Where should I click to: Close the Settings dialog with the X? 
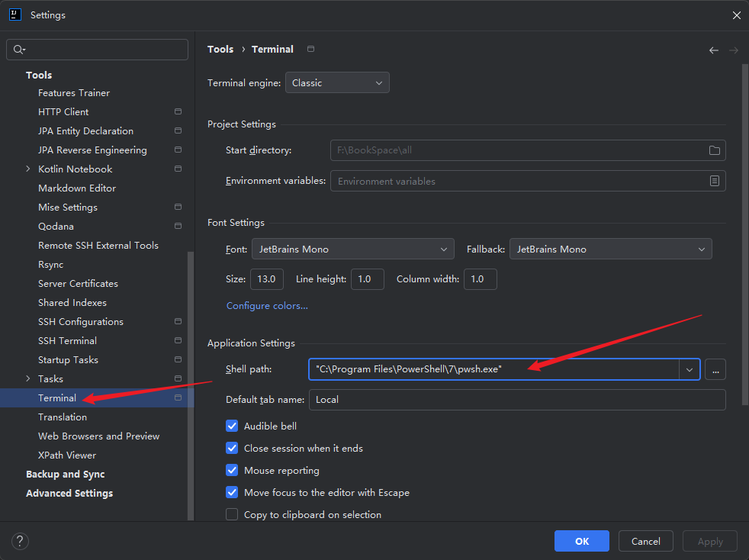pos(736,15)
